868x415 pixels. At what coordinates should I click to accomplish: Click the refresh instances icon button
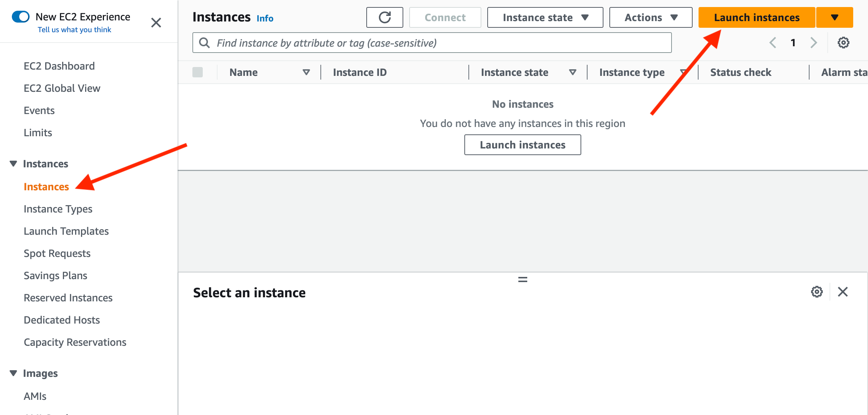tap(384, 17)
